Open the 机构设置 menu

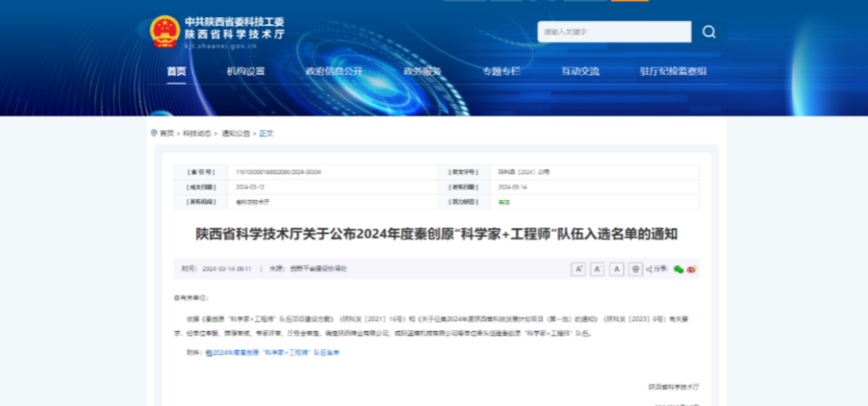tap(245, 71)
